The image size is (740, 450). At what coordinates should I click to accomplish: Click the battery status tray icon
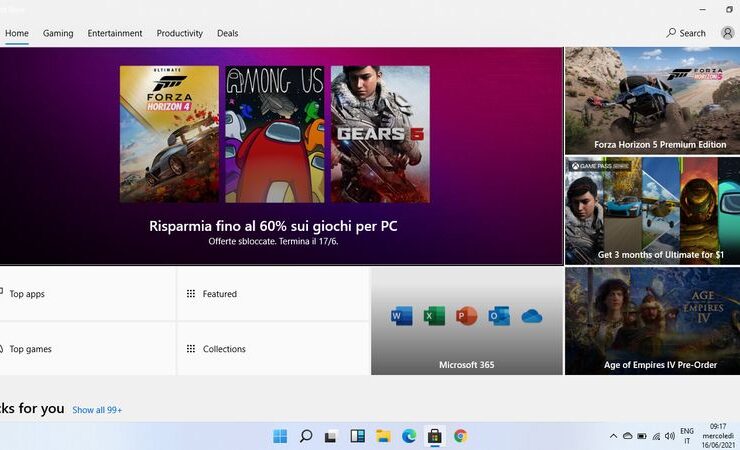click(x=642, y=436)
